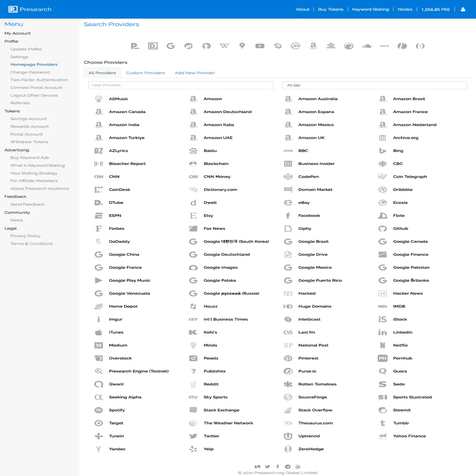Open Two-Factor Authentication in the sidebar
The width and height of the screenshot is (476, 476).
tap(39, 80)
